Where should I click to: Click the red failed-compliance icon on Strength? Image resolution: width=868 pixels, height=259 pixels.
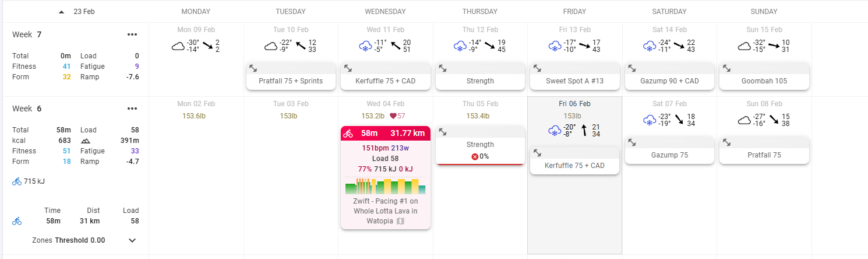pos(475,157)
